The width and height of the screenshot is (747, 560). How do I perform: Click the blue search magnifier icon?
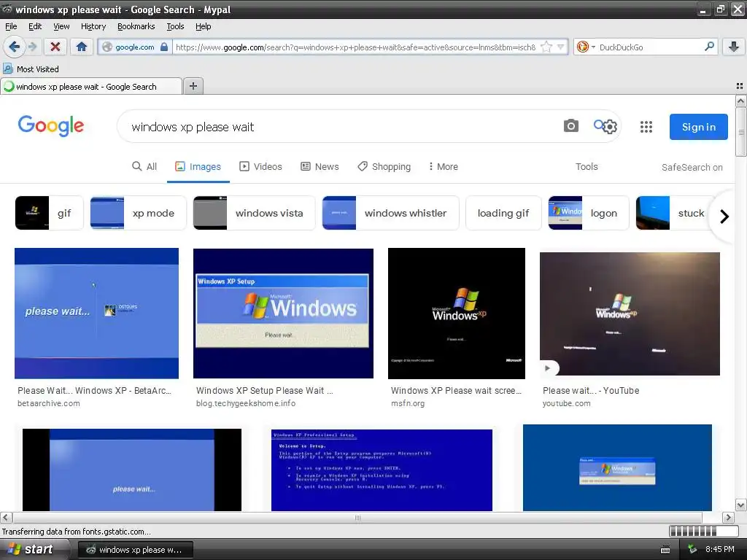(x=598, y=125)
